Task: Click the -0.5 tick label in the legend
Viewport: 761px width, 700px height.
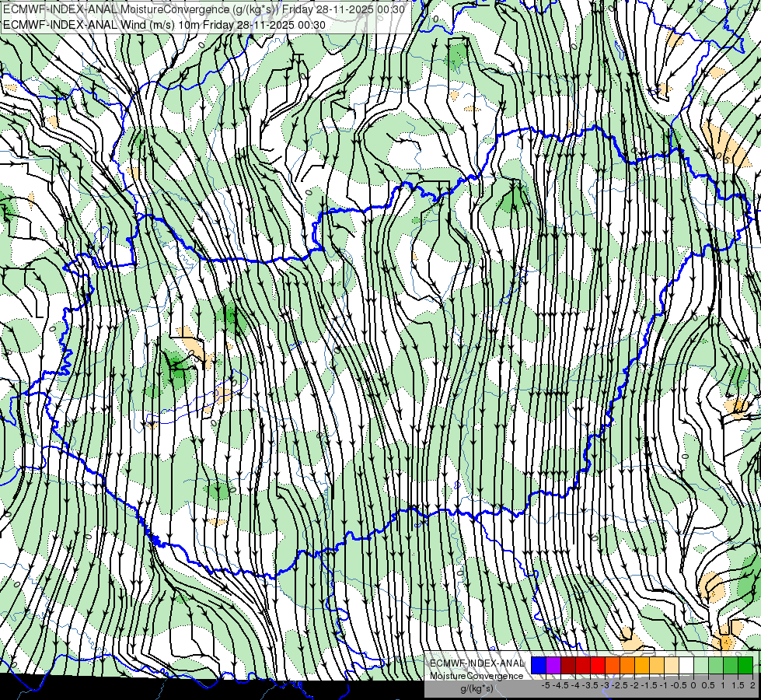Action: point(679,685)
